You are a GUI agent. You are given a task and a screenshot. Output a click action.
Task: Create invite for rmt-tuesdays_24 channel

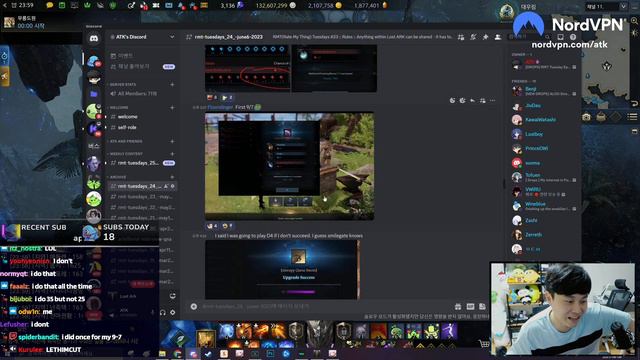(x=166, y=186)
